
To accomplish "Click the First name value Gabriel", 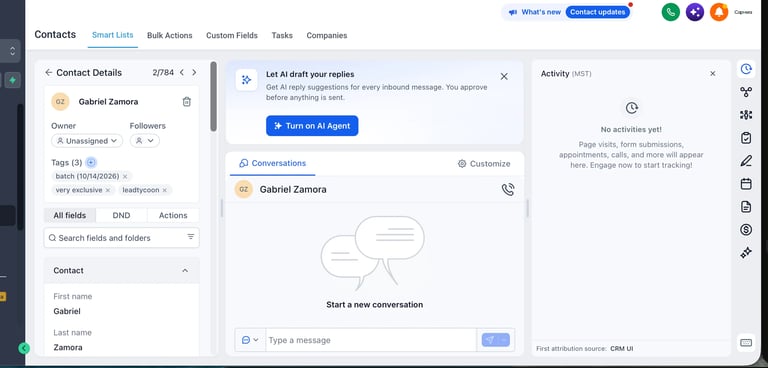I will tap(67, 311).
